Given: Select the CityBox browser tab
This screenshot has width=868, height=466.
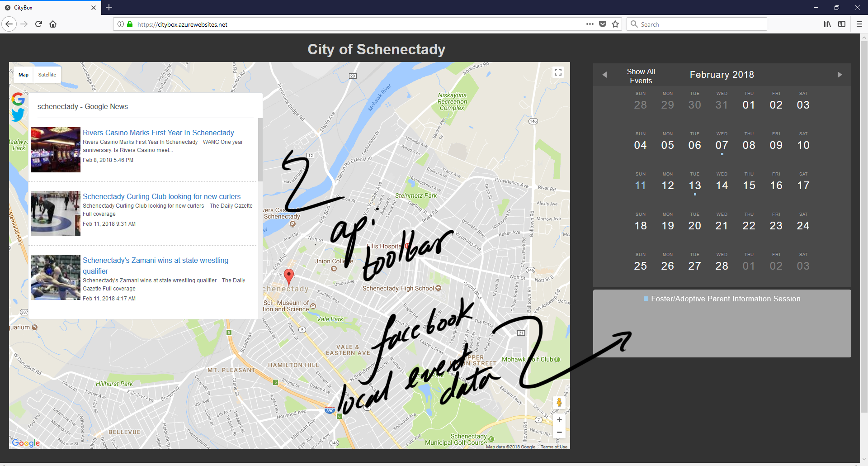Looking at the screenshot, I should (50, 8).
